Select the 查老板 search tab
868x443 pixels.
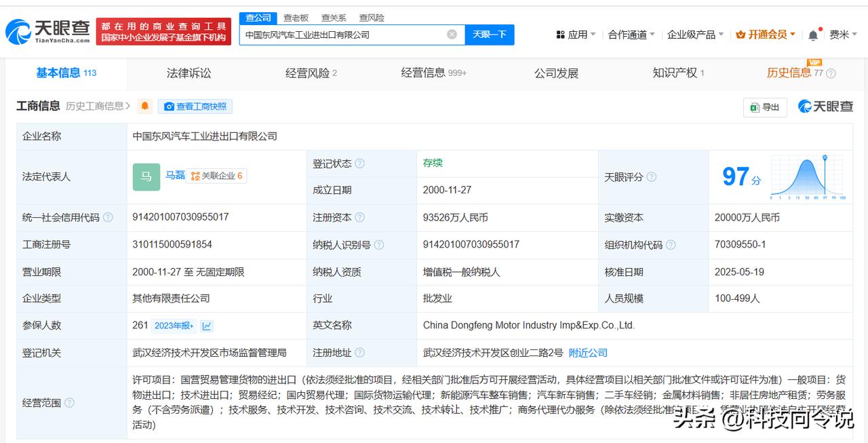(296, 18)
